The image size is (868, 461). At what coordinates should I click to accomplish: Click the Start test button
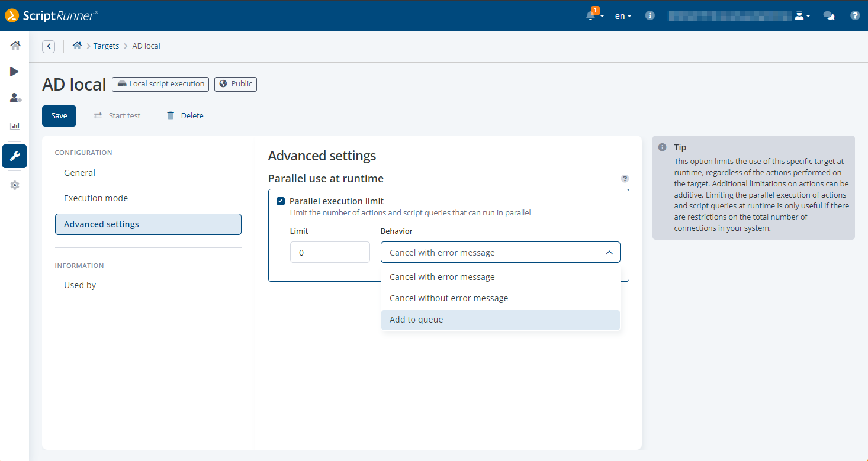[117, 116]
